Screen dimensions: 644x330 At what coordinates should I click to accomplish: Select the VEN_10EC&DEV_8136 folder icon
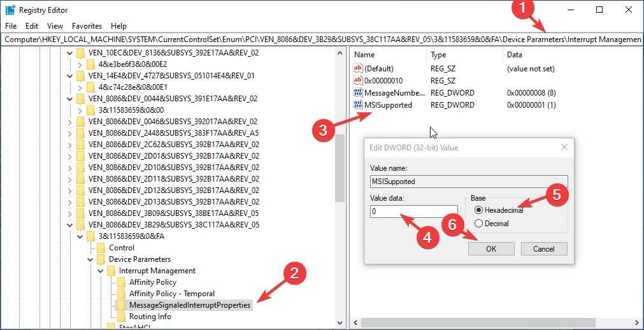(x=80, y=53)
